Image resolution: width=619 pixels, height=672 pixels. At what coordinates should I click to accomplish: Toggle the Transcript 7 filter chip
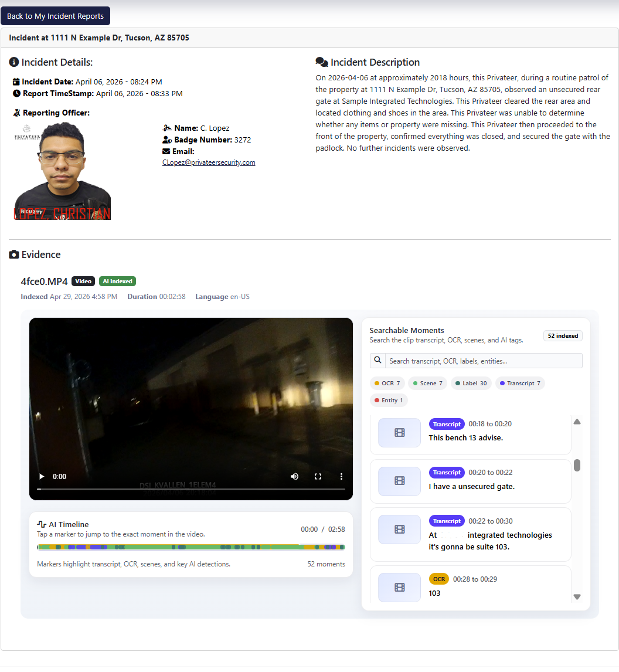(522, 383)
